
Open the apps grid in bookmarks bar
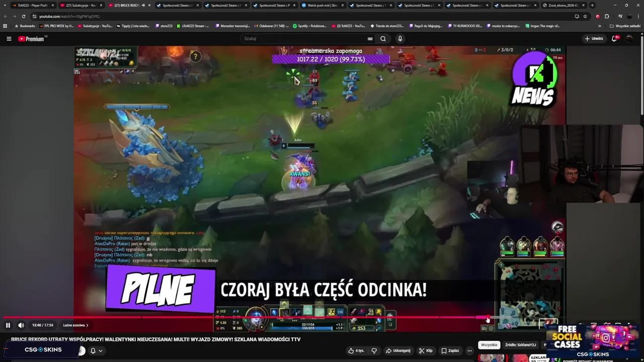(5, 26)
